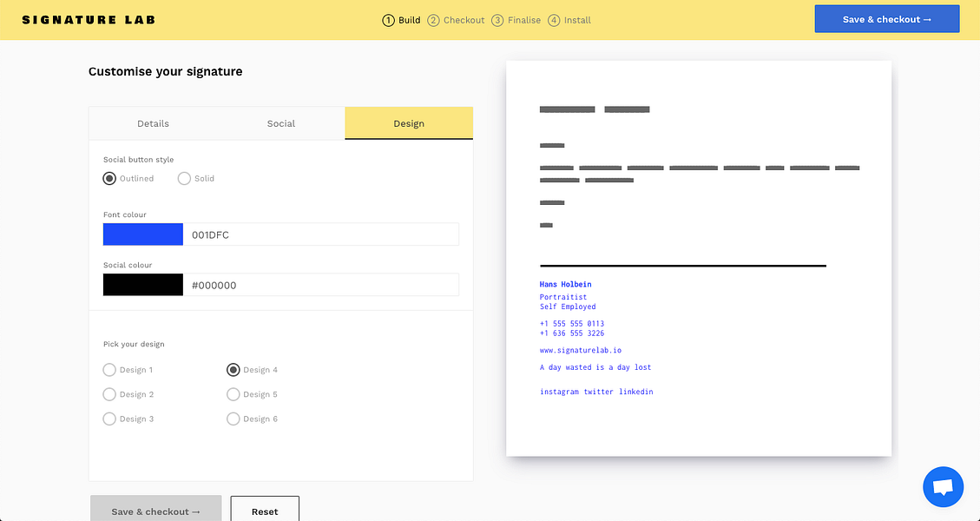Reset the signature form

265,511
